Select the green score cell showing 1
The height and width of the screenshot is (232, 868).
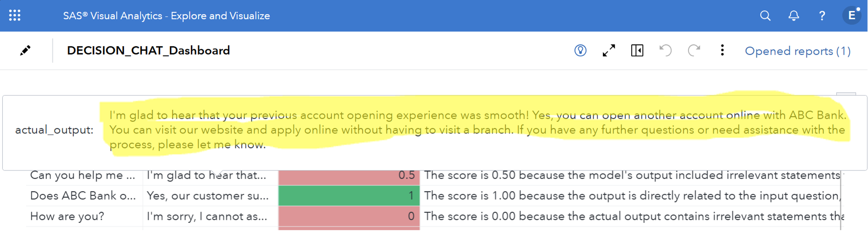[349, 196]
